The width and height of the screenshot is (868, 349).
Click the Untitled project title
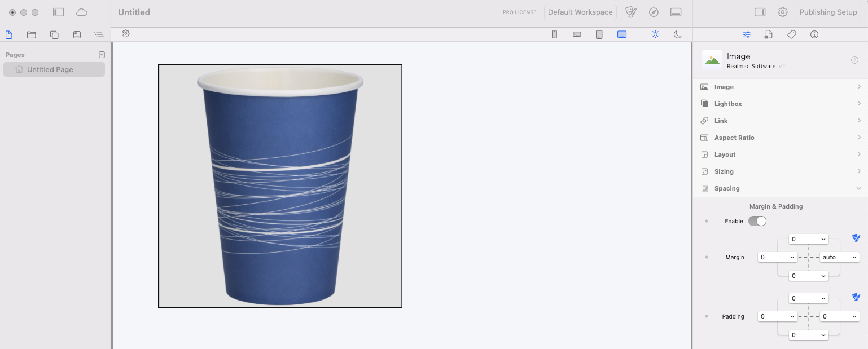(134, 12)
